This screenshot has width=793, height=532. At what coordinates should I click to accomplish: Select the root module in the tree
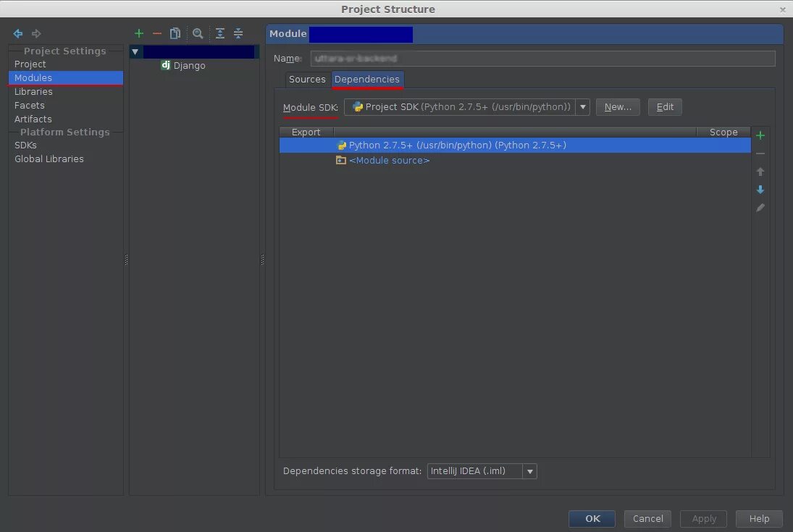(200, 51)
